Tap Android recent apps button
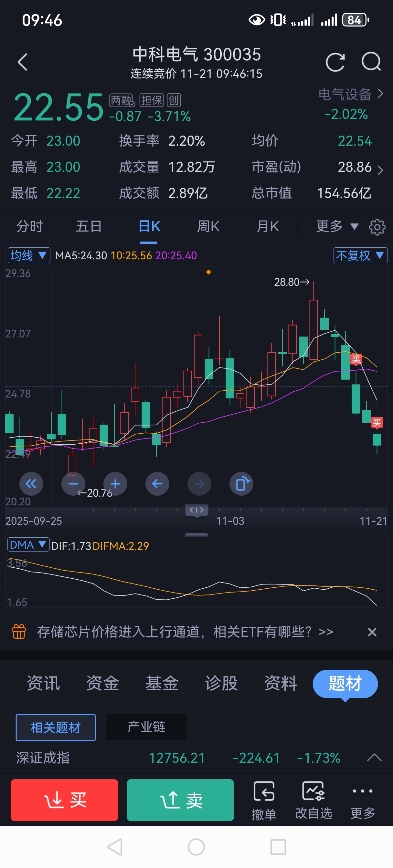Screen dimensions: 393x868 [278, 847]
